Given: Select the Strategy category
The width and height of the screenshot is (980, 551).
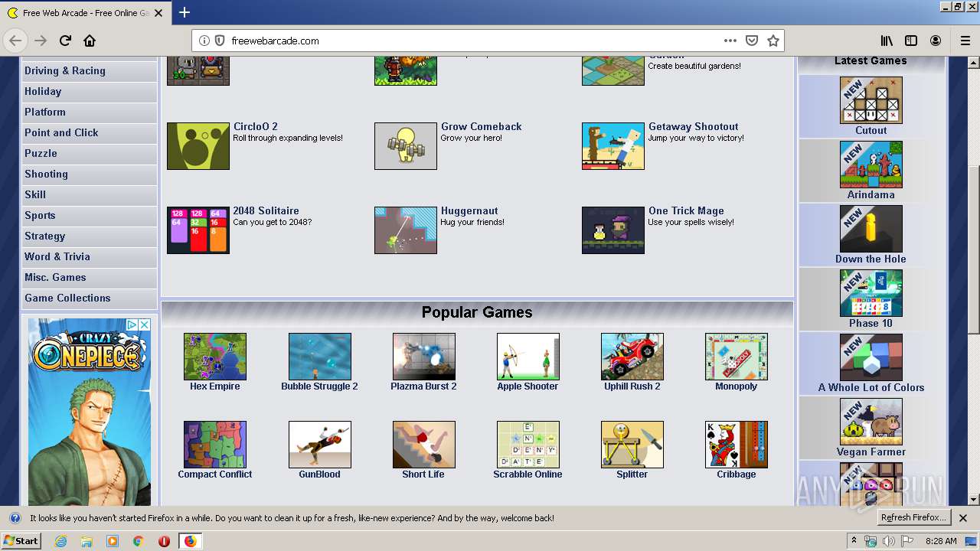Looking at the screenshot, I should [x=89, y=236].
